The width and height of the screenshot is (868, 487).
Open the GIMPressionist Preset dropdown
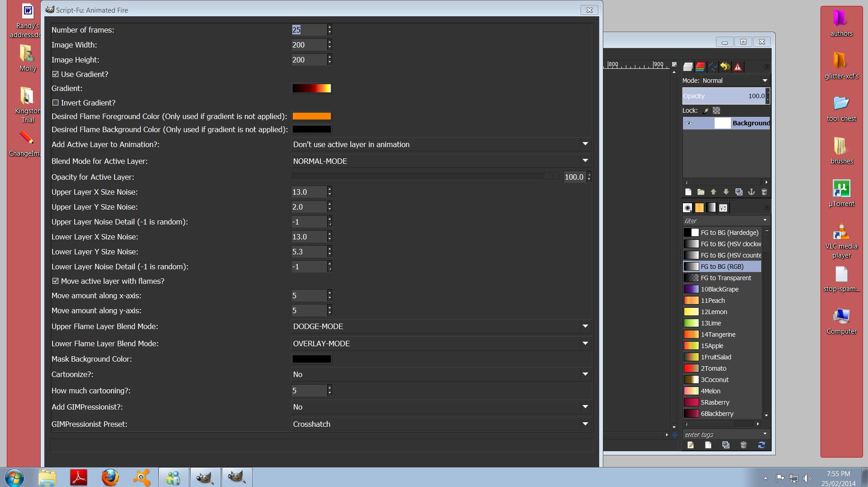pyautogui.click(x=441, y=424)
